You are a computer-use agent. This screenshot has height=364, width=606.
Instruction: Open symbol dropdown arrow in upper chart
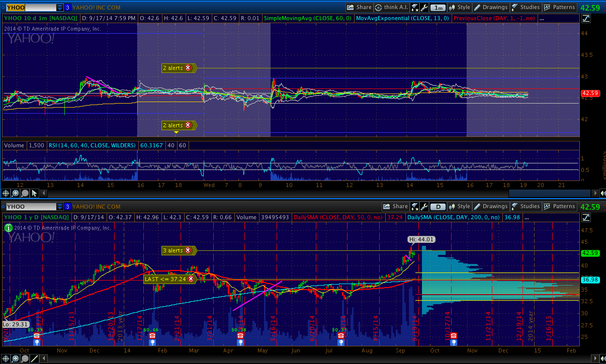coord(60,8)
